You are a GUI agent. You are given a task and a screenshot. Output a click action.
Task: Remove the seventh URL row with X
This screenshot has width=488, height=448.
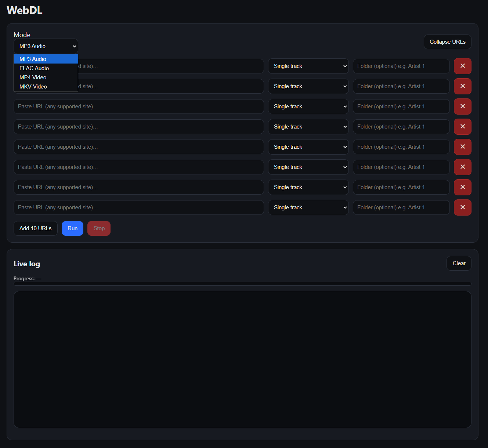pyautogui.click(x=462, y=187)
